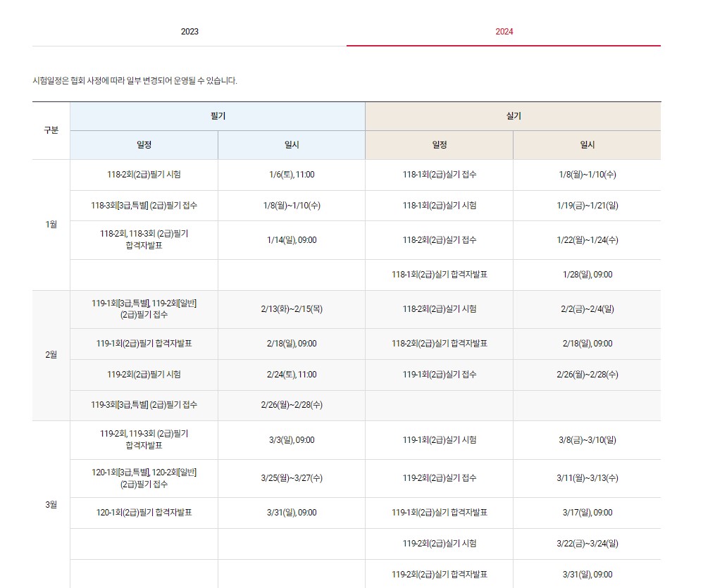Click the 일시 header under 실기
Screen dimensions: 703x588
pos(587,145)
